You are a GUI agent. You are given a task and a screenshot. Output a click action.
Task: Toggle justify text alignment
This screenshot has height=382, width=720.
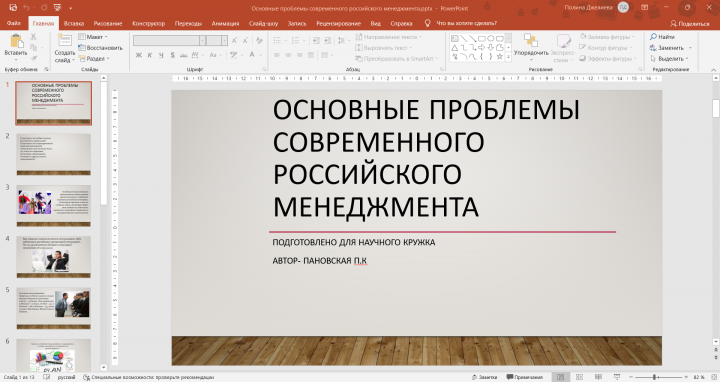pos(311,55)
